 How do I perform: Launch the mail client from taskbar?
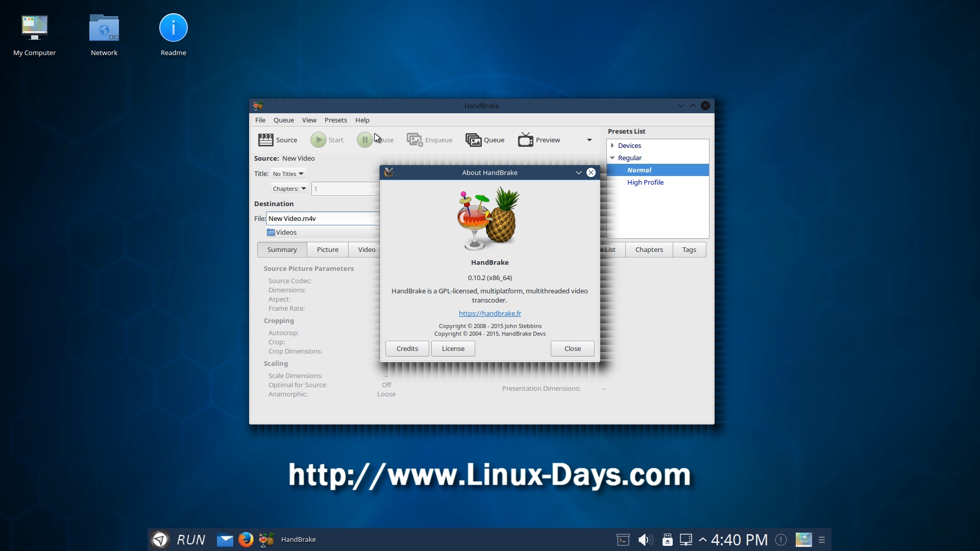coord(225,539)
